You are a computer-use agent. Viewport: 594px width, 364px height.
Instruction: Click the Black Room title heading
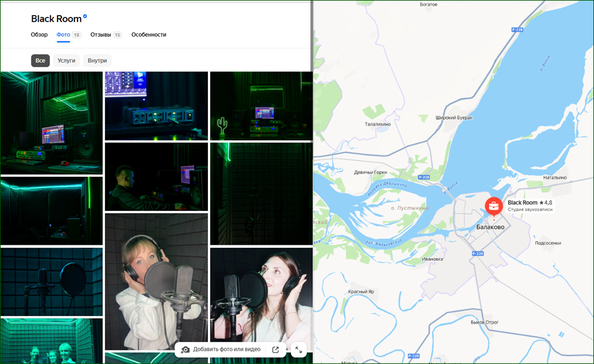coord(56,19)
